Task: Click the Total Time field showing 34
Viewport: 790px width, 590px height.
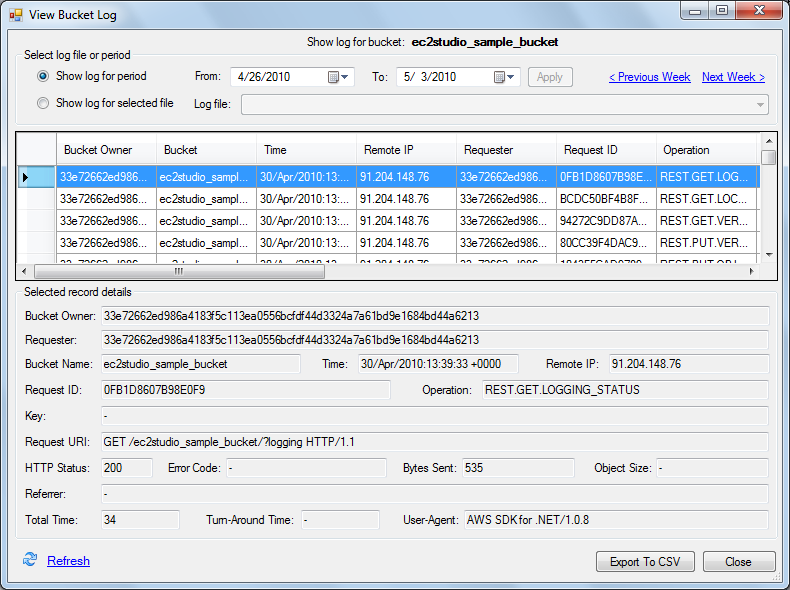Action: click(x=140, y=520)
